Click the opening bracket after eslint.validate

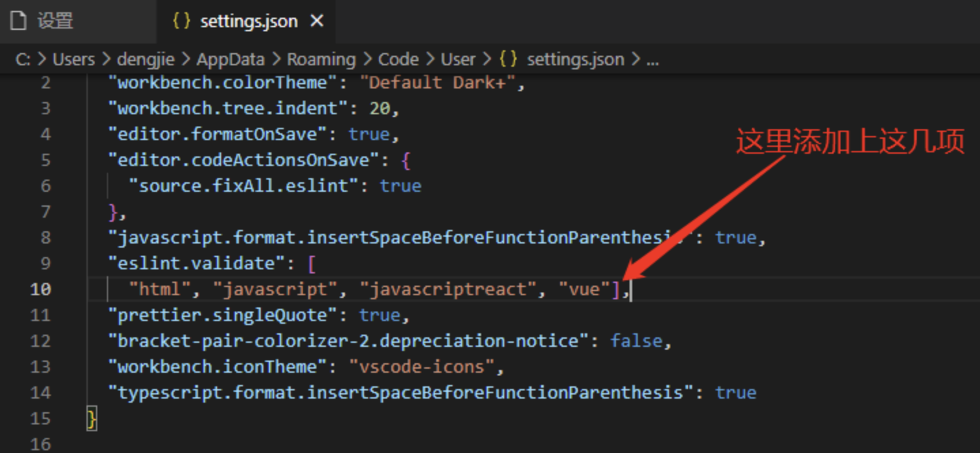312,263
